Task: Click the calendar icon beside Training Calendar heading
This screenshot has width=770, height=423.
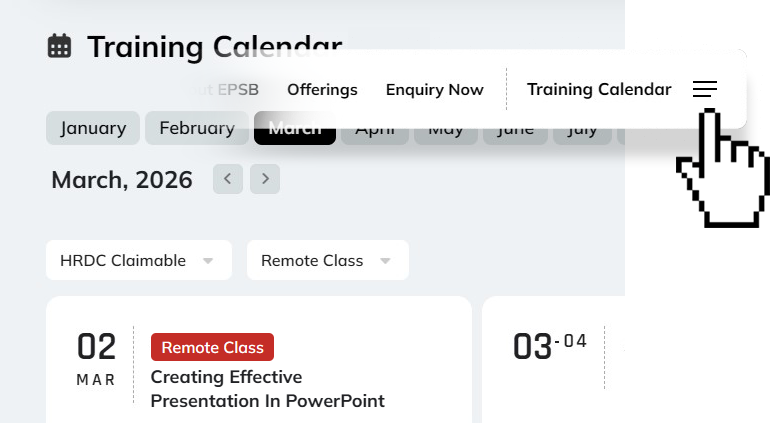Action: point(60,46)
